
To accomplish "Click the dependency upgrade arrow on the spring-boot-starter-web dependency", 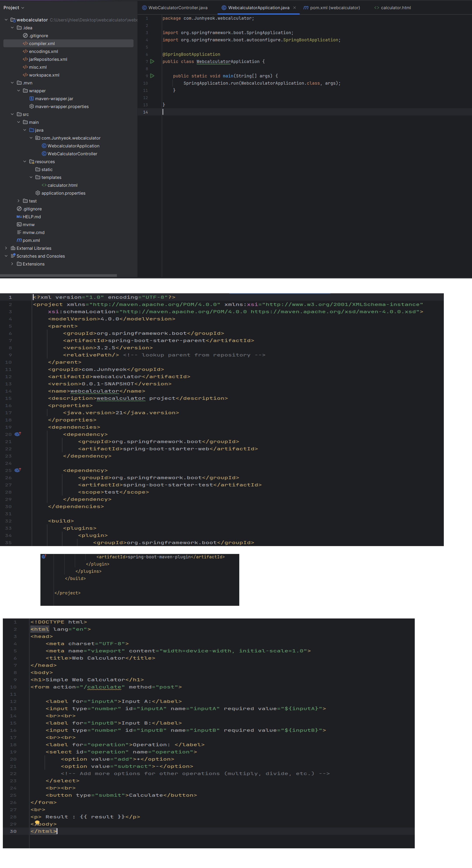I will click(x=18, y=434).
